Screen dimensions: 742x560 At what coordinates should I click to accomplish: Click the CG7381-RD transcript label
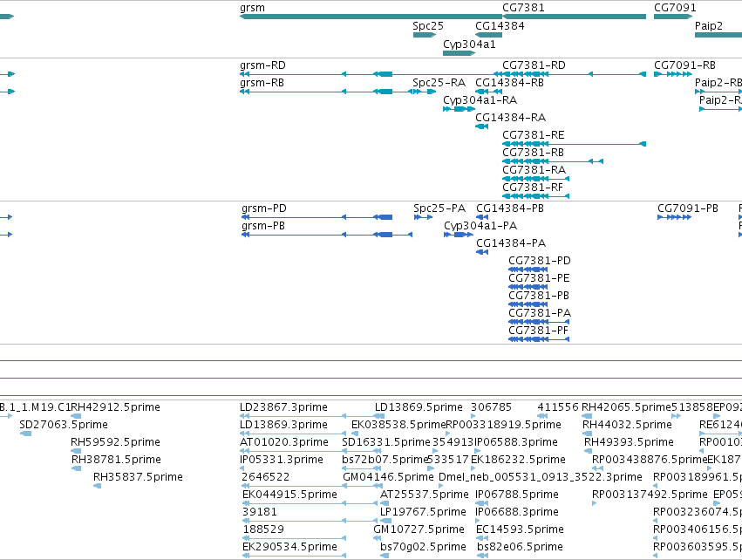[x=534, y=65]
